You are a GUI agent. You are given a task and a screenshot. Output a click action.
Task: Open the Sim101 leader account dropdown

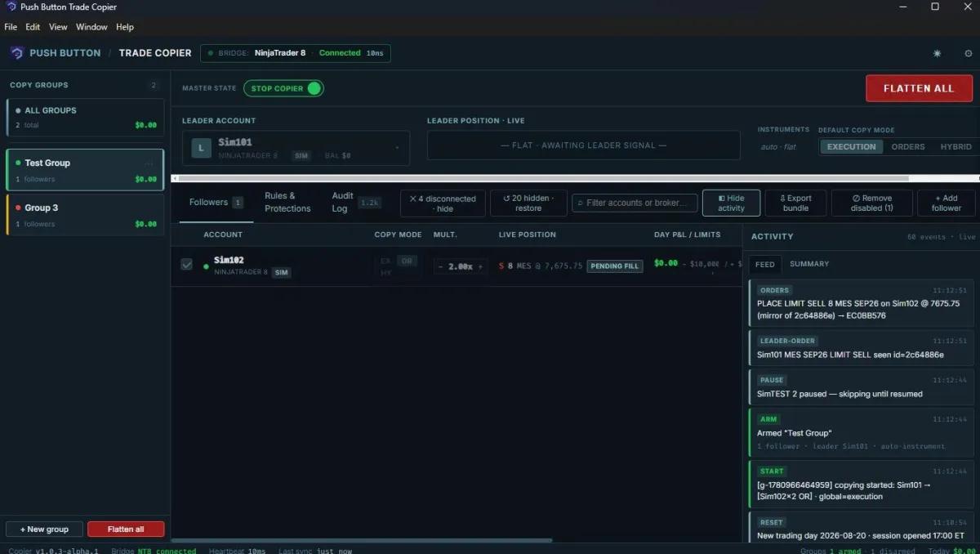296,148
